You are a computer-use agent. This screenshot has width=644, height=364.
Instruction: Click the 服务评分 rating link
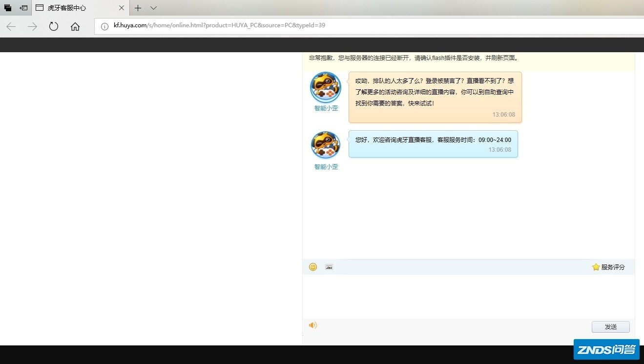[x=613, y=267]
